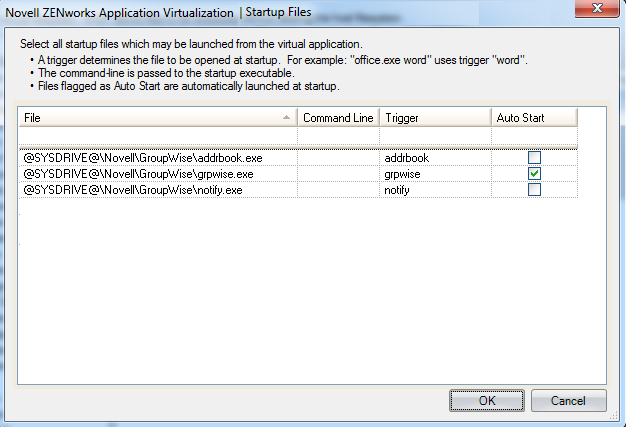Select the addrbook.exe file path
The height and width of the screenshot is (427, 626).
(143, 158)
